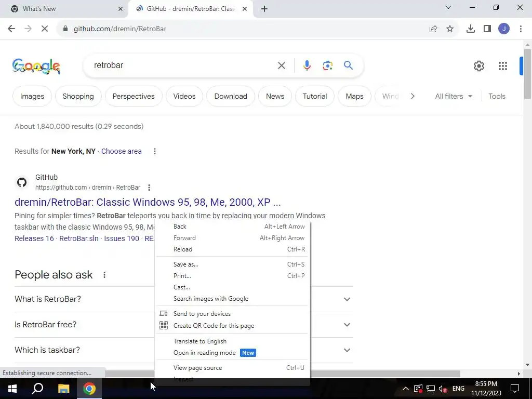Open the Google apps grid
The width and height of the screenshot is (532, 399).
click(503, 66)
